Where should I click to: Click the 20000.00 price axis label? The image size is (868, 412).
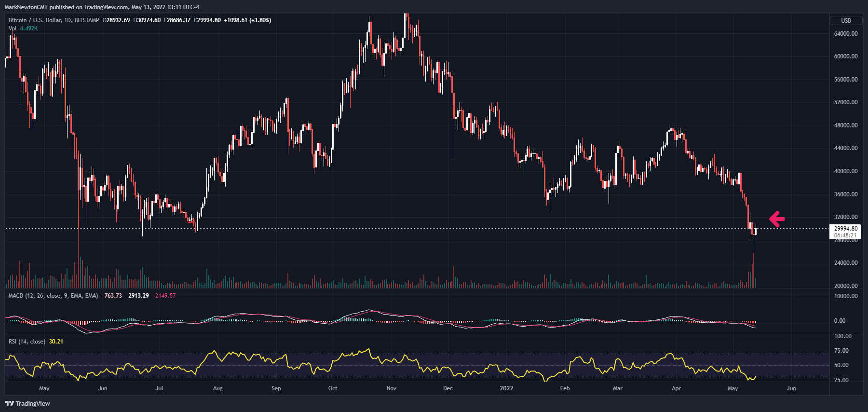tap(846, 286)
